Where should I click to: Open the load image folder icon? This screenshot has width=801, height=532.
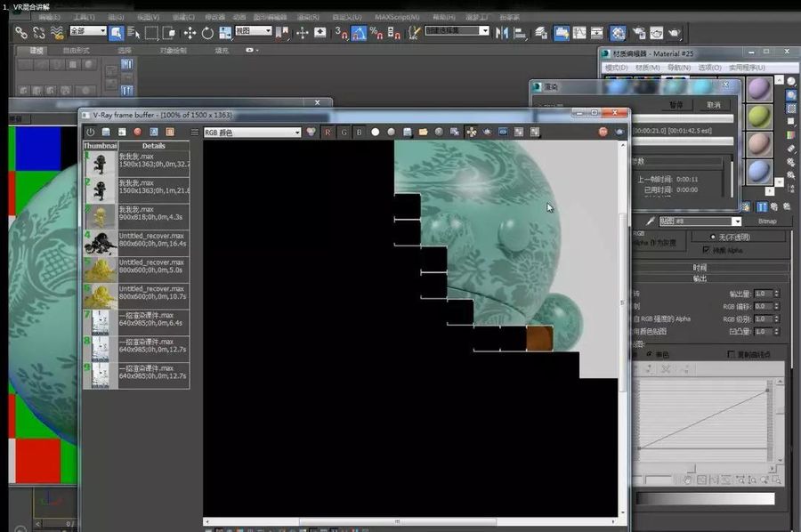click(x=423, y=133)
